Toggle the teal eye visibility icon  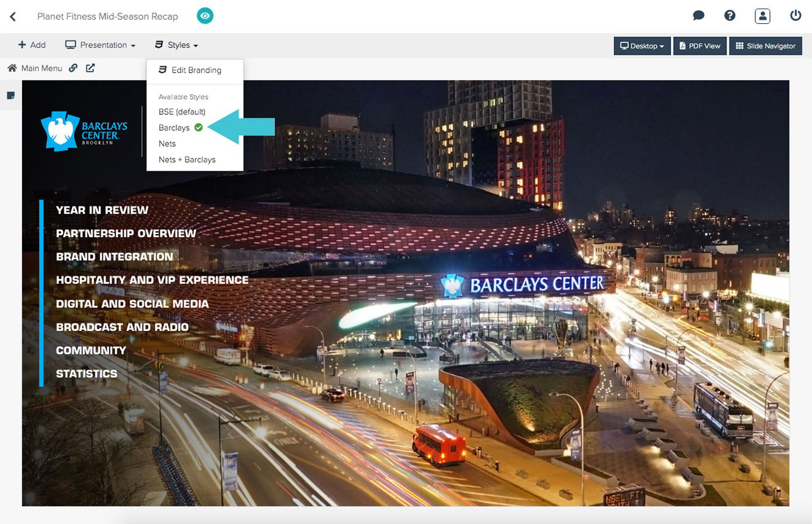point(205,16)
